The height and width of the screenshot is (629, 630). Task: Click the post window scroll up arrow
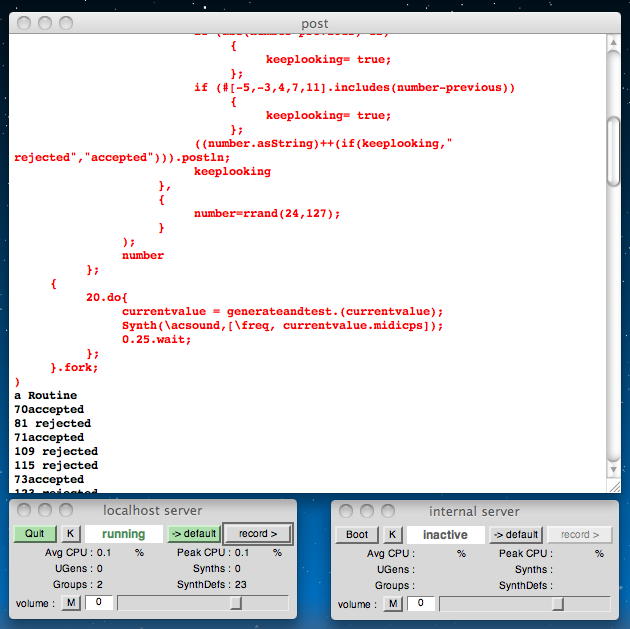point(613,42)
